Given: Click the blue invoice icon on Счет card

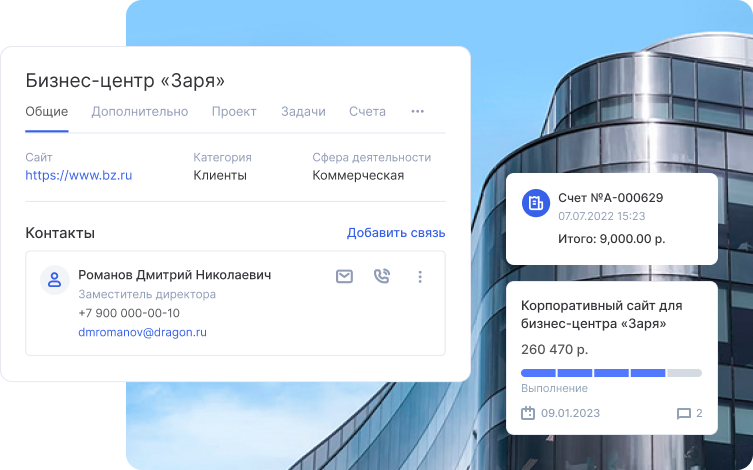Looking at the screenshot, I should [x=536, y=203].
